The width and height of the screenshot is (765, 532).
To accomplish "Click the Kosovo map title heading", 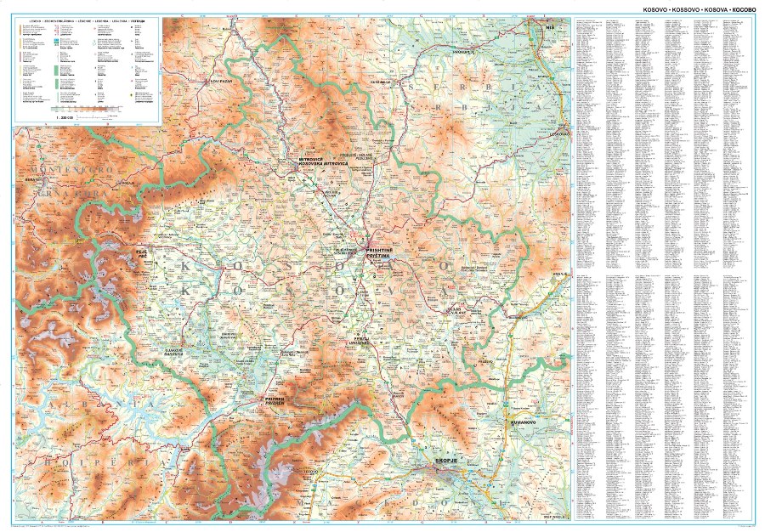I will [x=689, y=8].
